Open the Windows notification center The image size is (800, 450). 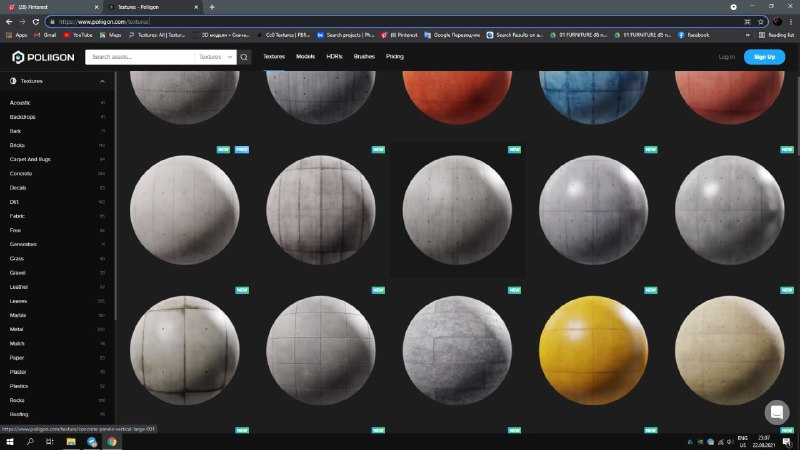[787, 442]
